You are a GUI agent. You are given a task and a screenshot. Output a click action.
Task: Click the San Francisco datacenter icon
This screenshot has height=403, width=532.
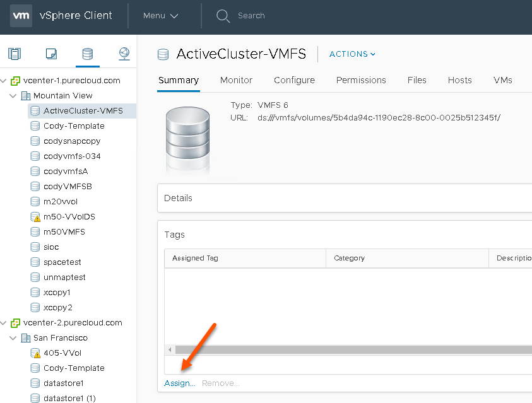(26, 338)
